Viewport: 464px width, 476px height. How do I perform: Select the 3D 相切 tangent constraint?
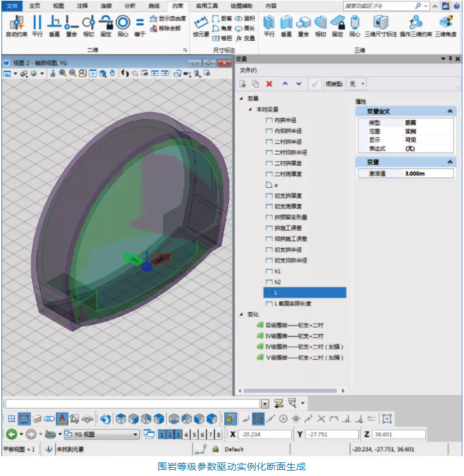pos(320,26)
